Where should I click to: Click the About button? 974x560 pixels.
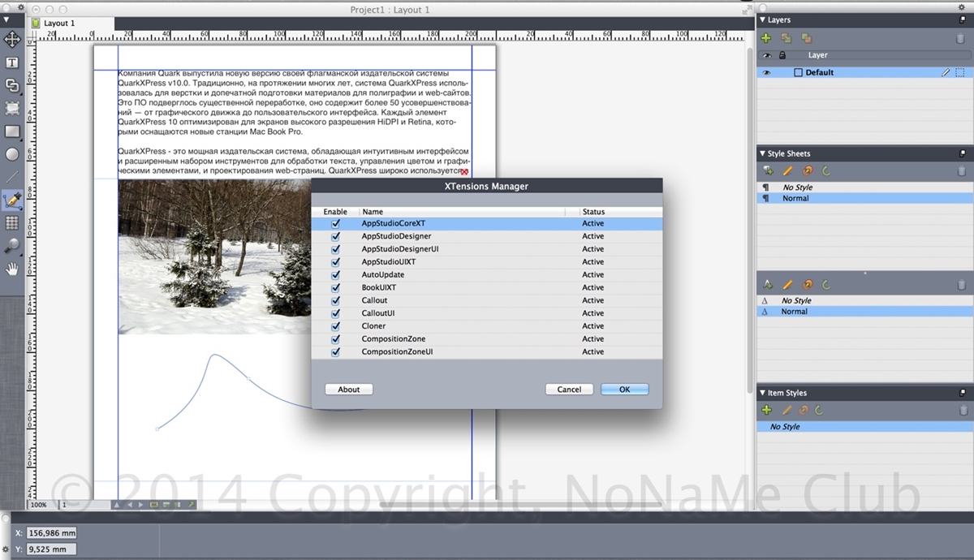348,390
